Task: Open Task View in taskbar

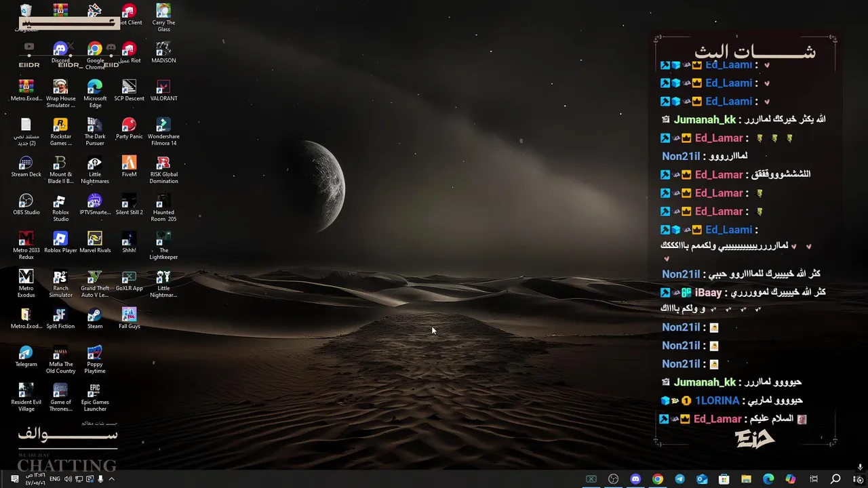Action: coord(814,479)
